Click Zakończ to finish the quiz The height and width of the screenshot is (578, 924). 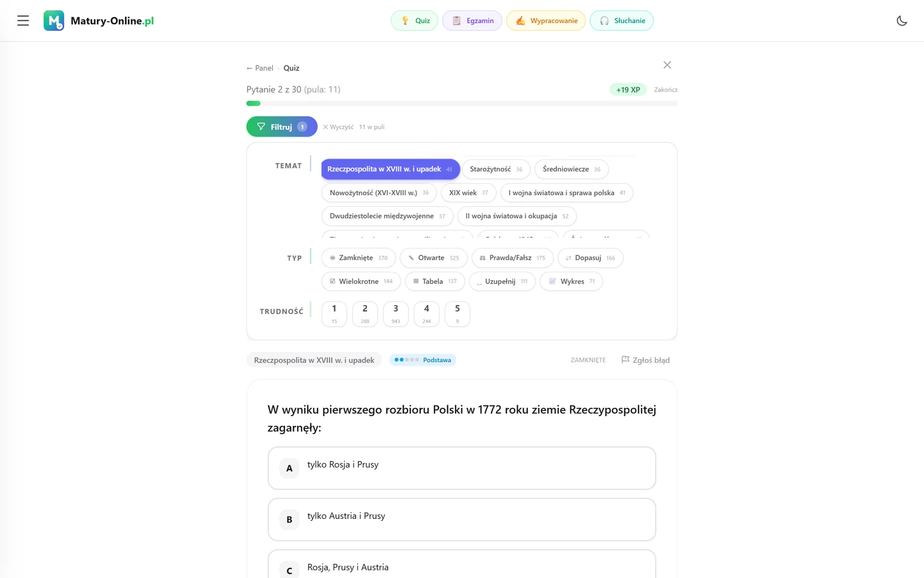[x=665, y=90]
